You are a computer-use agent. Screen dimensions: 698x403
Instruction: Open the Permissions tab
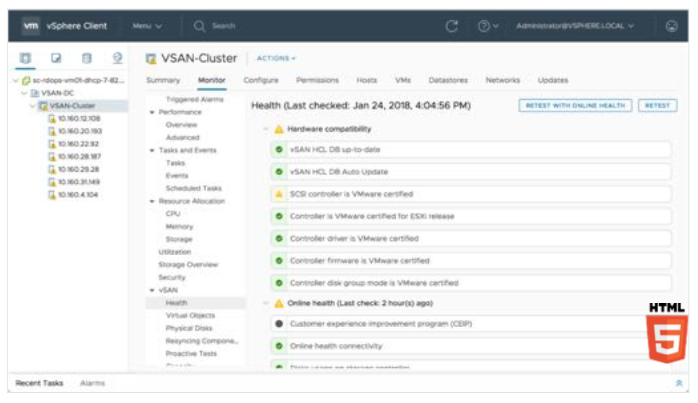(317, 80)
